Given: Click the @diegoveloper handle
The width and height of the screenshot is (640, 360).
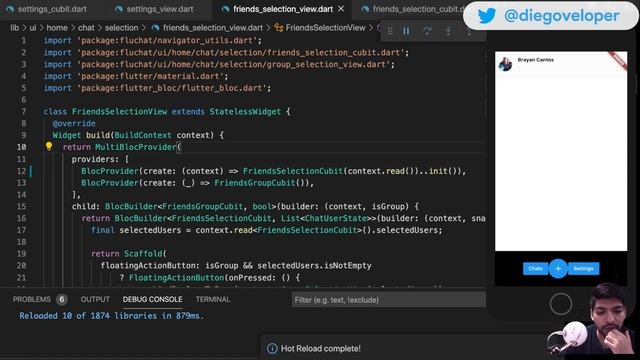Looking at the screenshot, I should (562, 16).
